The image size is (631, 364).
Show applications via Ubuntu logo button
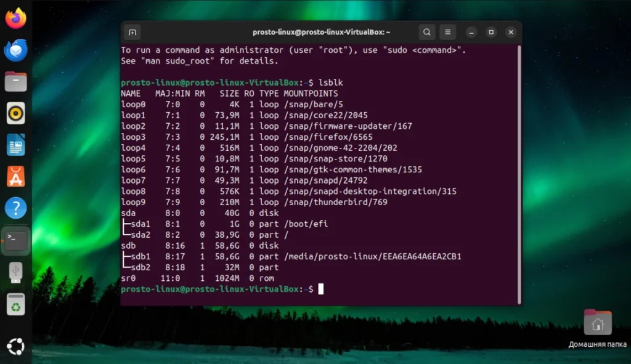point(15,346)
